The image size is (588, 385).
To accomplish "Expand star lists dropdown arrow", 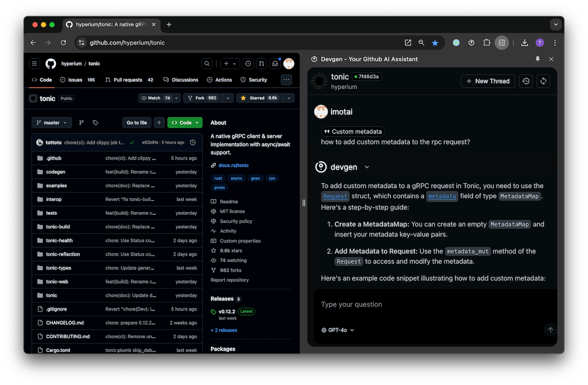I will [x=288, y=98].
